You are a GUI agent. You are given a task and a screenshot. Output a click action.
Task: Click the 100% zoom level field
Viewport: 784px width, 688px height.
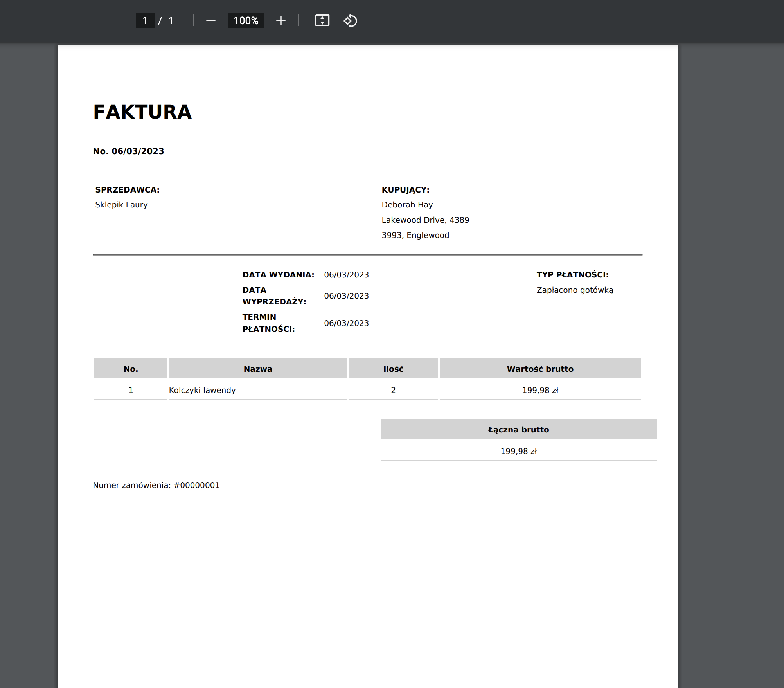coord(246,20)
